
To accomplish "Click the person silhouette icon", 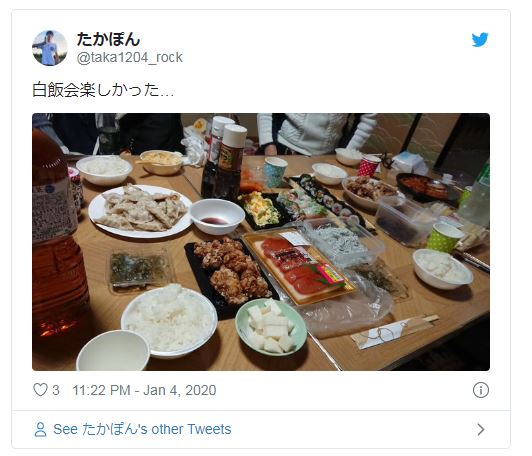I will (x=40, y=429).
